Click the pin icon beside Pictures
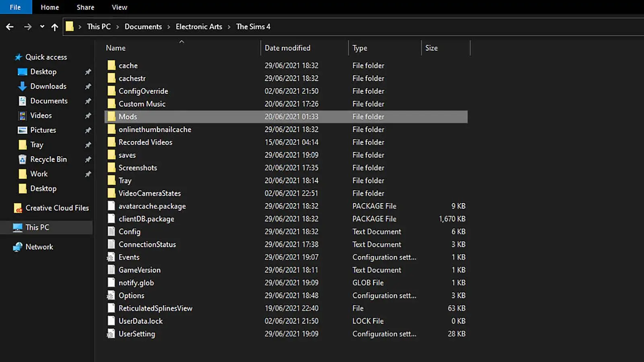The image size is (644, 362). 88,130
